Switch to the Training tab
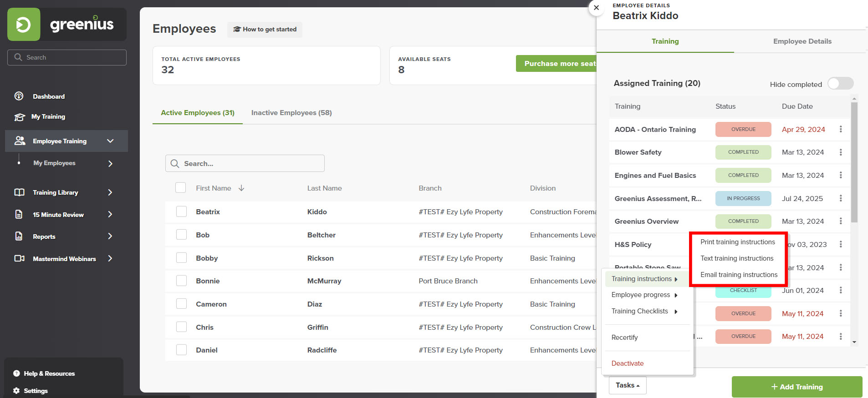 click(x=665, y=41)
